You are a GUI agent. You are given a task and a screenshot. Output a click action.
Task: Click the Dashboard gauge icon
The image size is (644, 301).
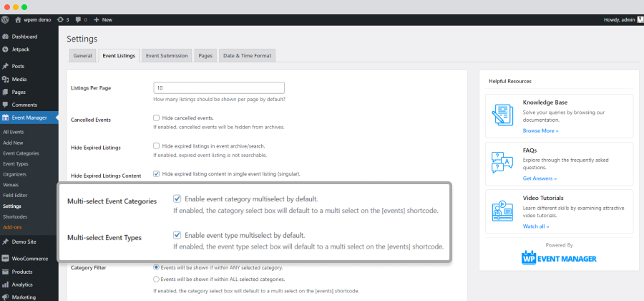click(x=5, y=37)
